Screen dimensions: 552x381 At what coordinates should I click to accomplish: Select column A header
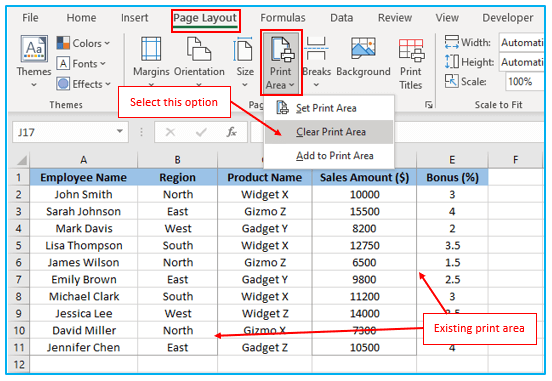pyautogui.click(x=83, y=160)
